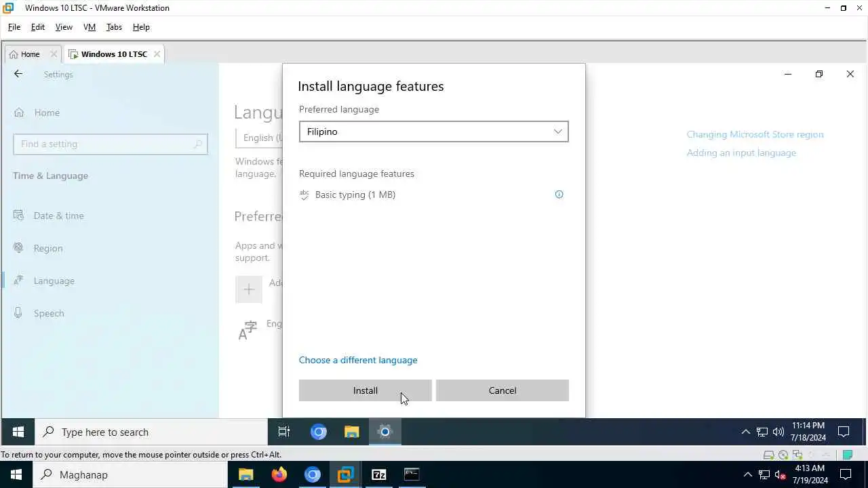This screenshot has width=868, height=488.
Task: Open 'Changing Microsoft Store region' link
Action: click(755, 134)
